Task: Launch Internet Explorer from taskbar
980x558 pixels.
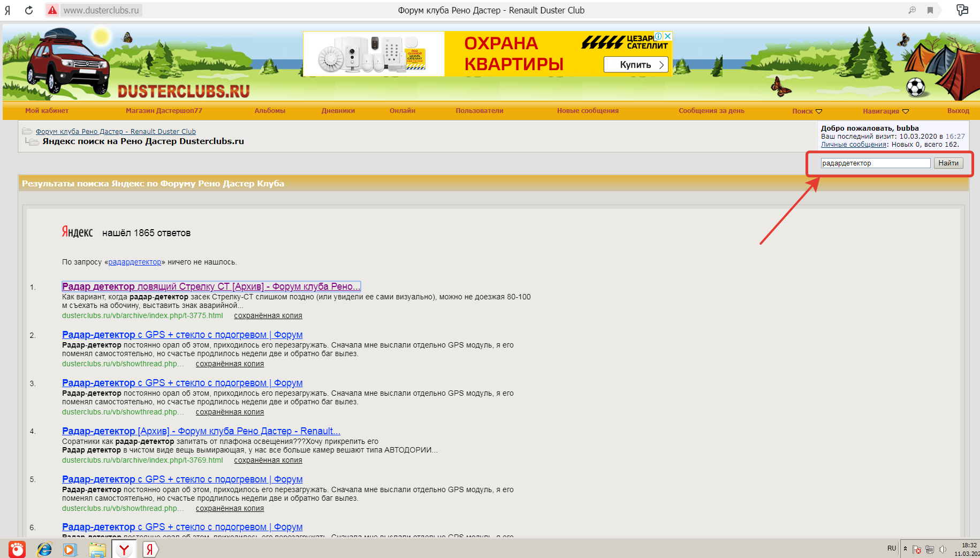Action: (x=44, y=549)
